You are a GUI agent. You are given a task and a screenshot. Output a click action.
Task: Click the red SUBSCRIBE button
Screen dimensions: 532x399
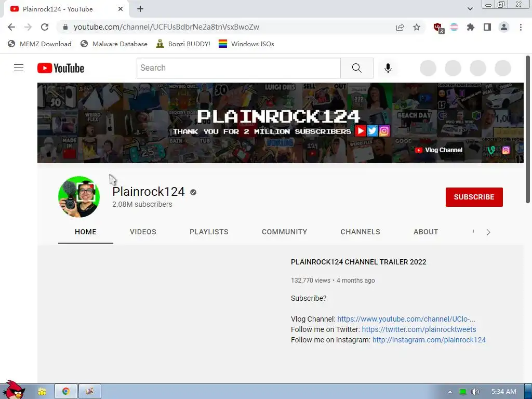(x=474, y=197)
